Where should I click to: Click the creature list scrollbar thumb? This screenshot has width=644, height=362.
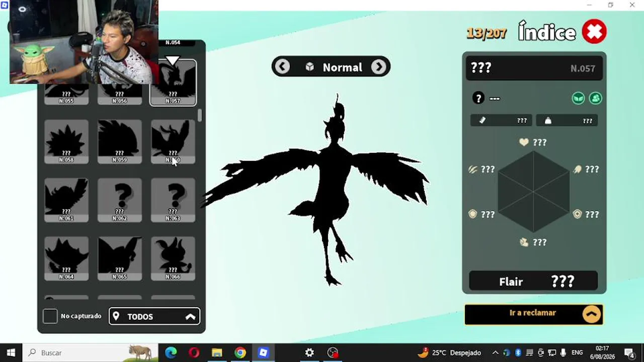click(200, 115)
